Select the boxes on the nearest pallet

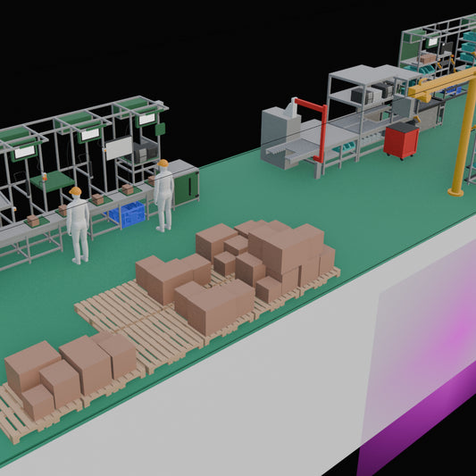[71, 374]
